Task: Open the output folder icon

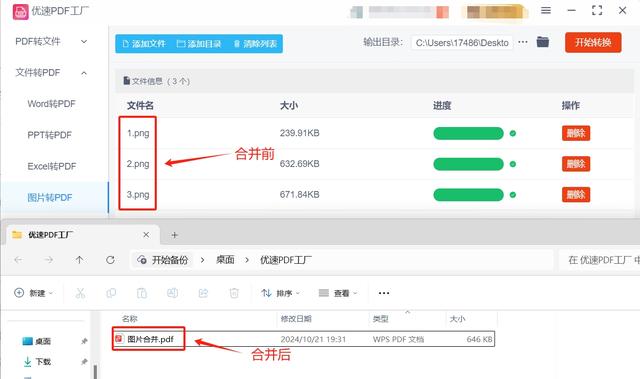Action: click(x=542, y=42)
